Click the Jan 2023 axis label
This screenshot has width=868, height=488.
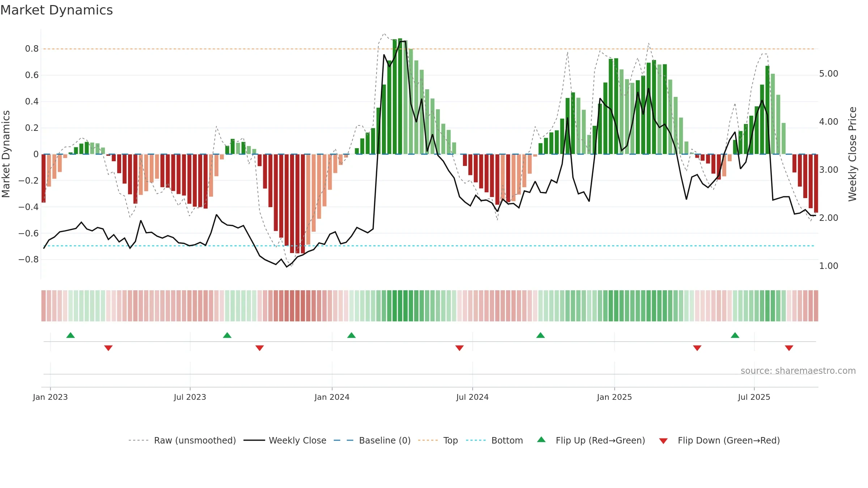(50, 397)
